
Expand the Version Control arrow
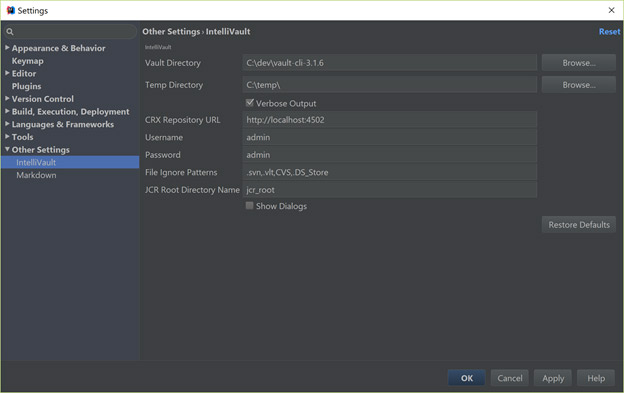point(7,98)
